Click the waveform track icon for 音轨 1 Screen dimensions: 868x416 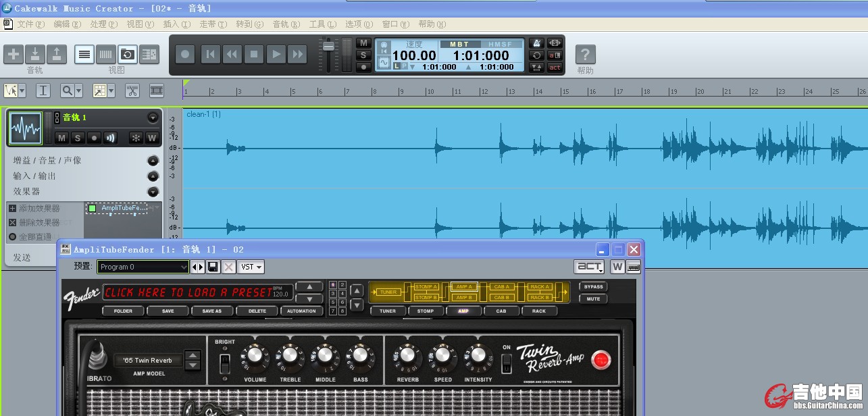tap(25, 128)
